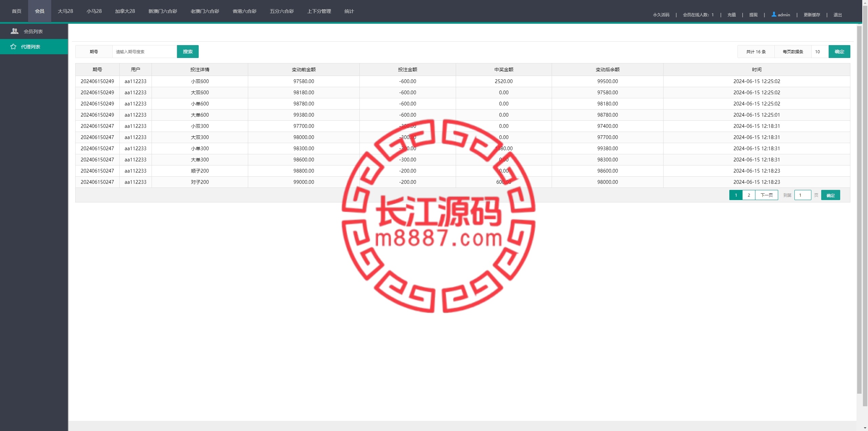Click the 永久活码 link

point(661,15)
